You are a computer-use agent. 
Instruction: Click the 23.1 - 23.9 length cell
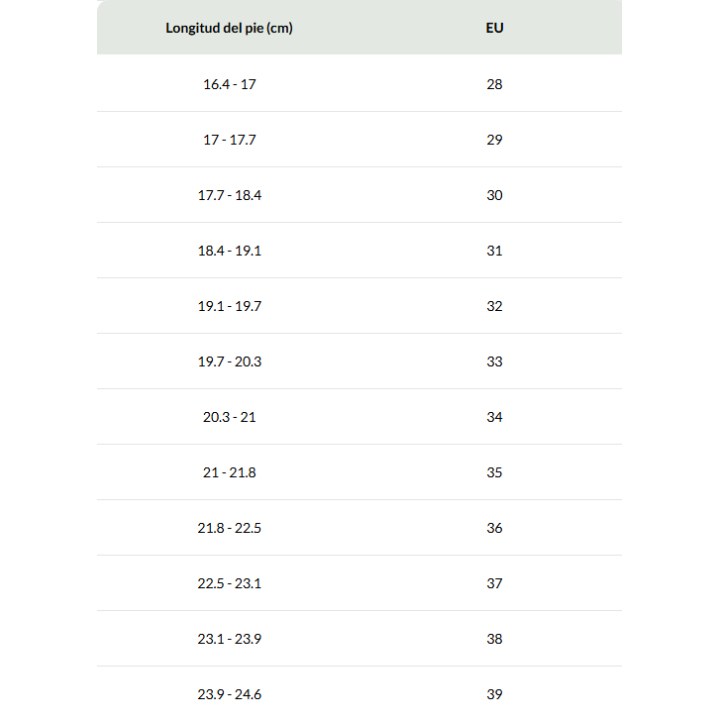click(229, 639)
